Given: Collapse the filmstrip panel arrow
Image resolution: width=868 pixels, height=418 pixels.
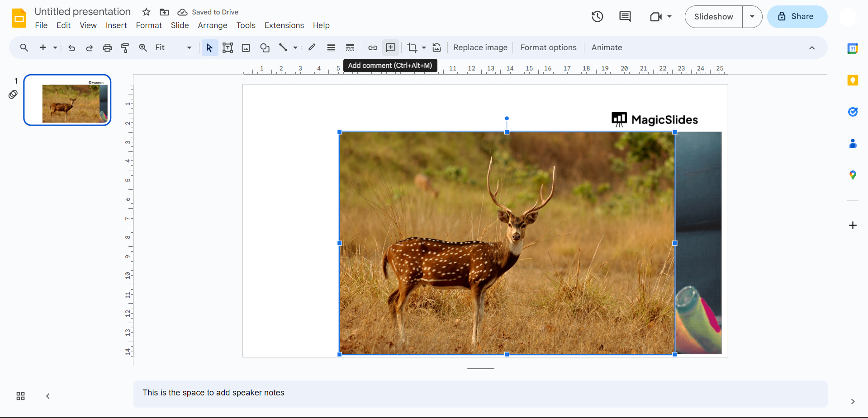Looking at the screenshot, I should tap(48, 396).
